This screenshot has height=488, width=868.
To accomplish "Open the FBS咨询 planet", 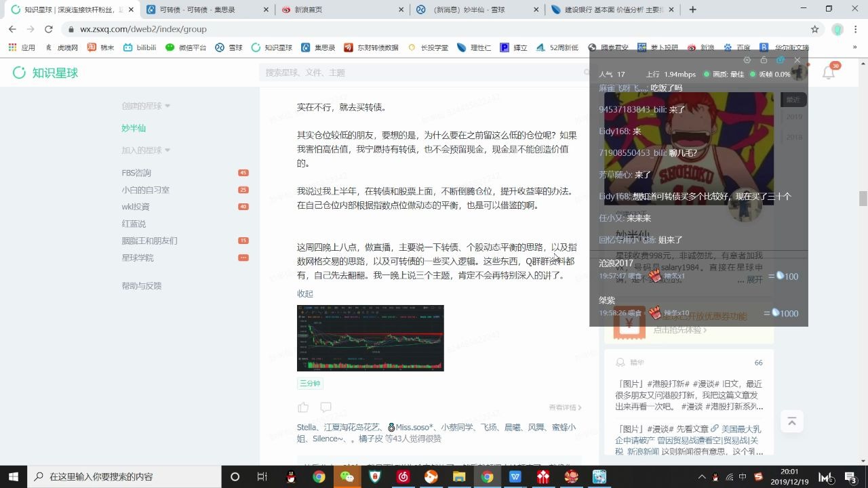I will pos(136,173).
